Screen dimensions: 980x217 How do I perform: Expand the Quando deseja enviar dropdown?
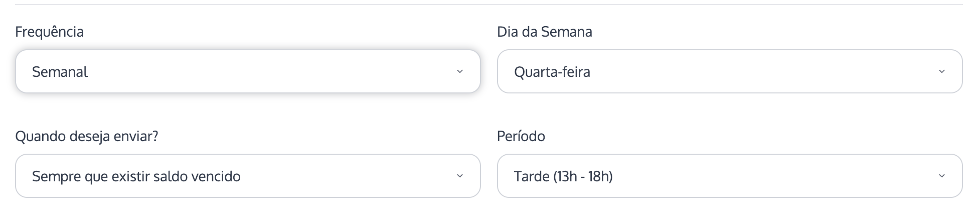click(x=248, y=176)
